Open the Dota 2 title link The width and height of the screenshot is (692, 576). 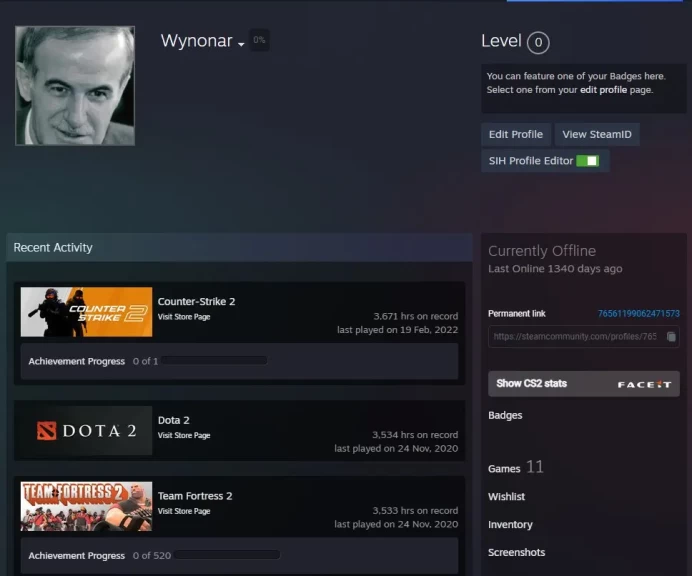pyautogui.click(x=174, y=420)
